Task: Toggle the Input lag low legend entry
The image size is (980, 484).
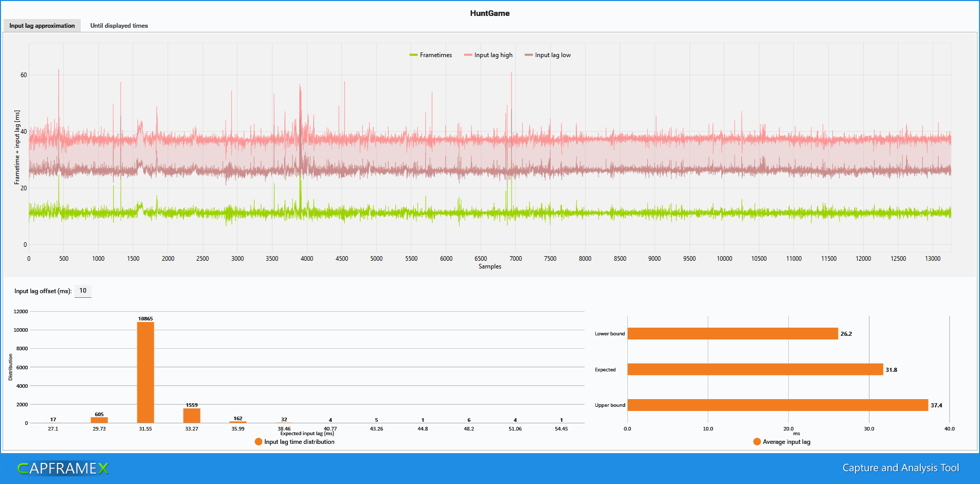Action: pos(548,55)
